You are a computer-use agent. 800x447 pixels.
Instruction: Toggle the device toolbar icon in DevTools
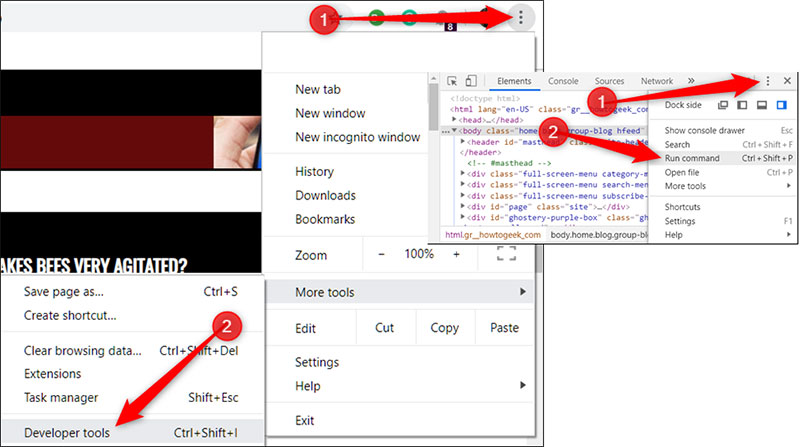tap(470, 81)
